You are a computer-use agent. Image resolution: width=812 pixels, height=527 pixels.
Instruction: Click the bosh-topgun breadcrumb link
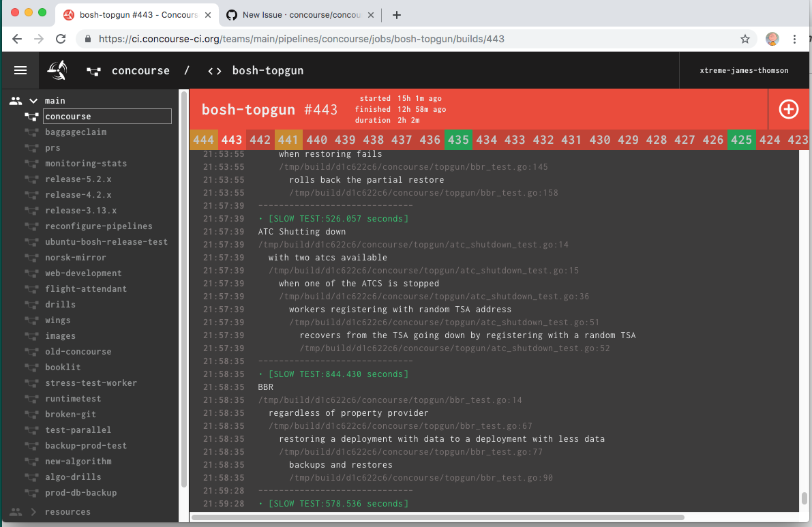[x=267, y=70]
